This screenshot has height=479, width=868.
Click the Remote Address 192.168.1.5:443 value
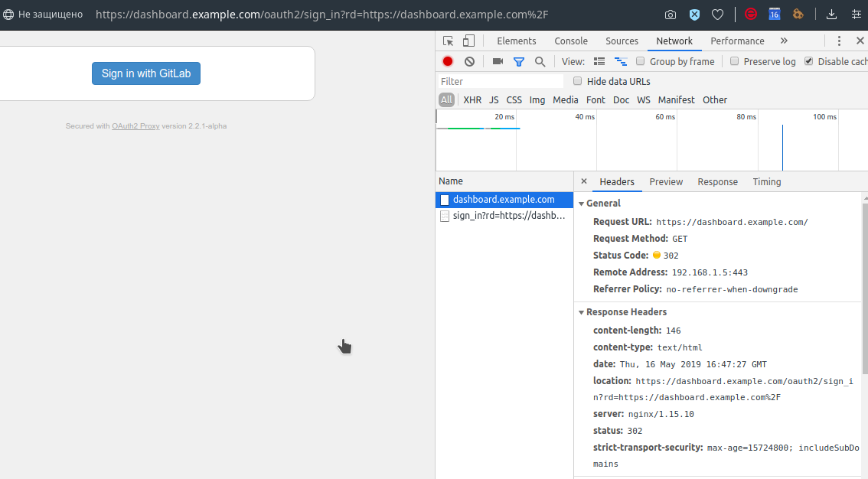(x=710, y=272)
